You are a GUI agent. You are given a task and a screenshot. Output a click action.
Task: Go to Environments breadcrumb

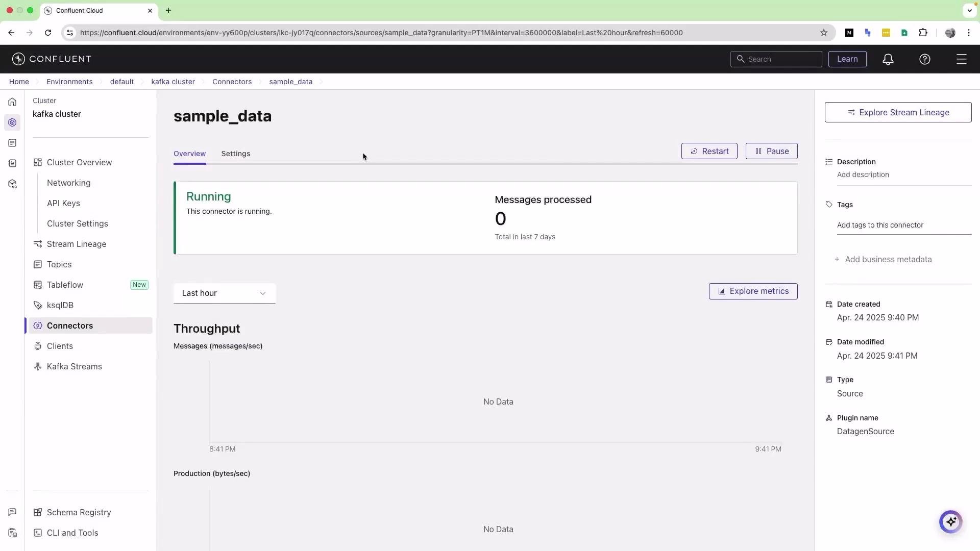tap(69, 82)
